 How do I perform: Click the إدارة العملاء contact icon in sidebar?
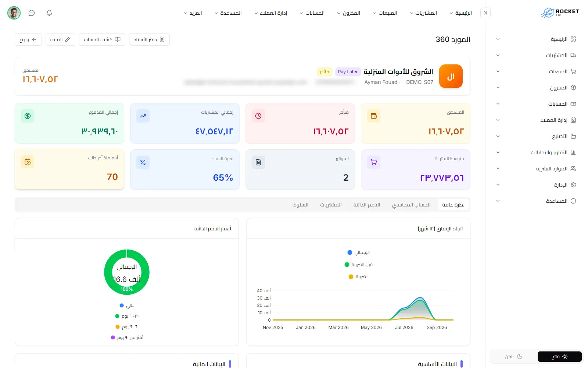tap(573, 120)
